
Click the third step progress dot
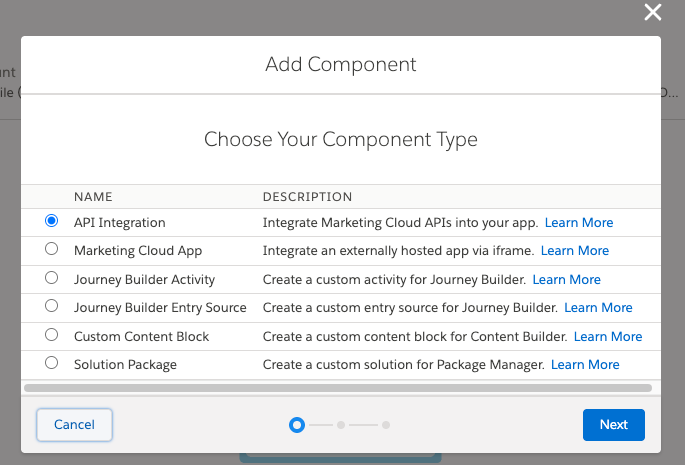click(x=386, y=425)
